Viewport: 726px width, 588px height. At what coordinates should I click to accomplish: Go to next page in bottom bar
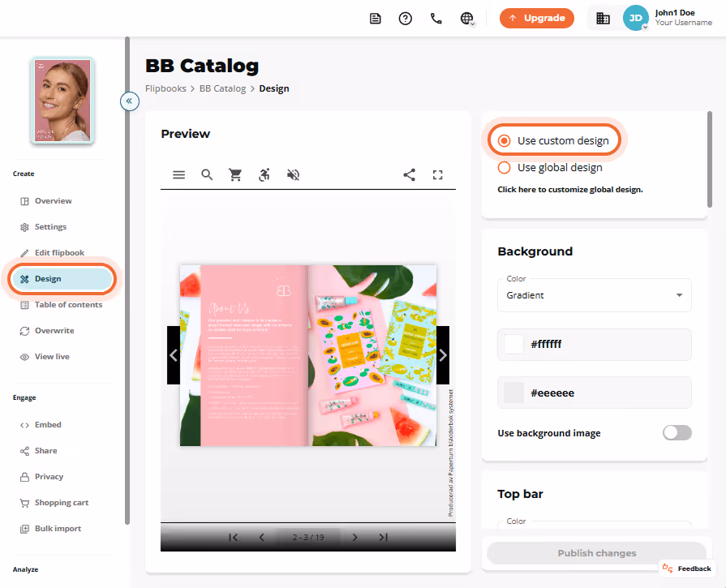[x=354, y=537]
